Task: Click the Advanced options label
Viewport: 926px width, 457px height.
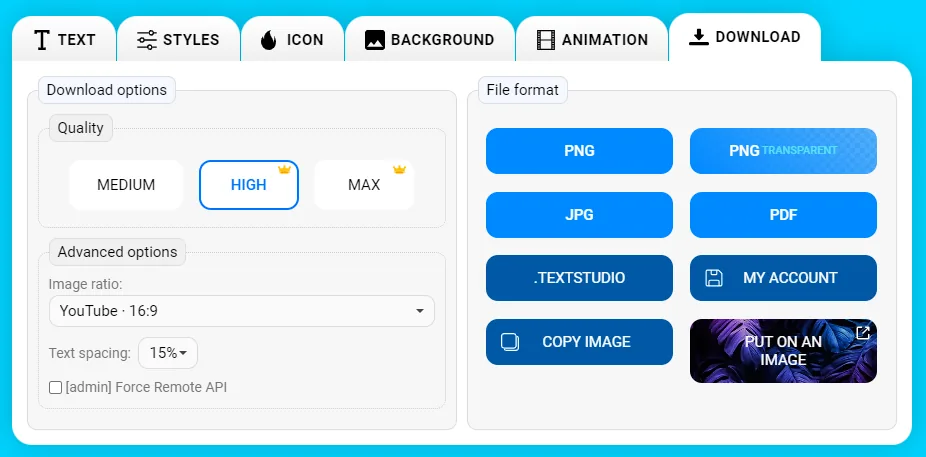Action: pos(118,252)
